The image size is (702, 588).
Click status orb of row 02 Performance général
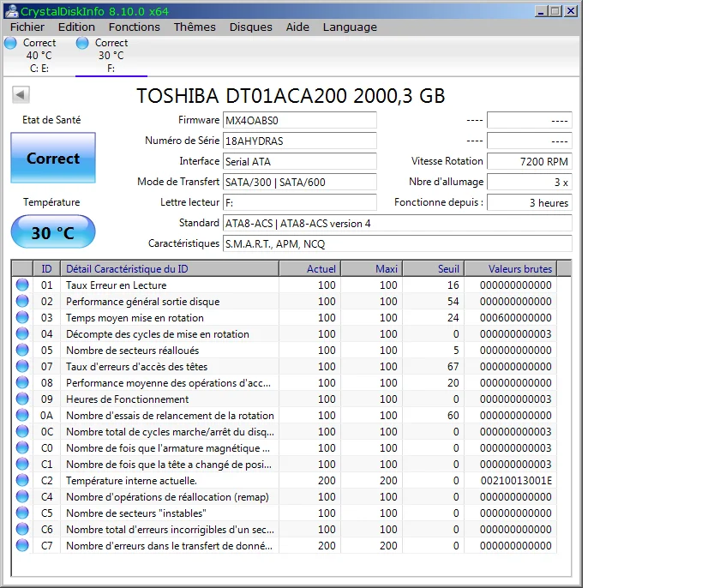coord(22,301)
